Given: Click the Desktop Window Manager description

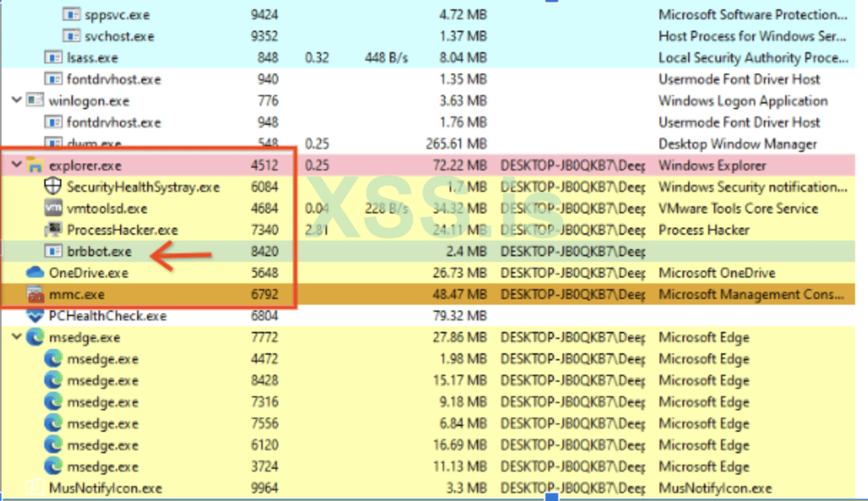Looking at the screenshot, I should (x=737, y=144).
